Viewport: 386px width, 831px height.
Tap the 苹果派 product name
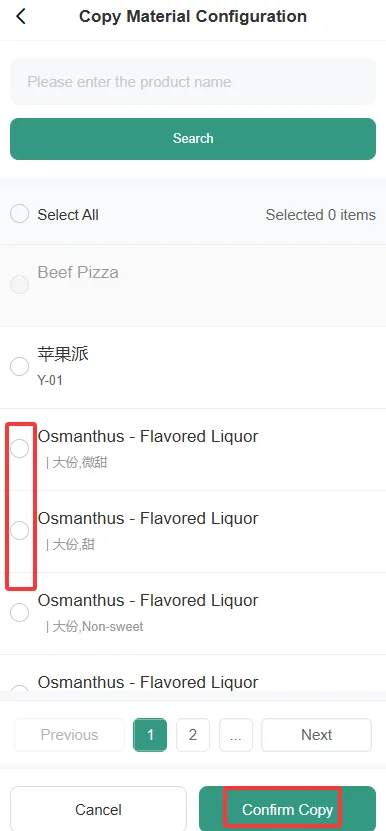[63, 353]
